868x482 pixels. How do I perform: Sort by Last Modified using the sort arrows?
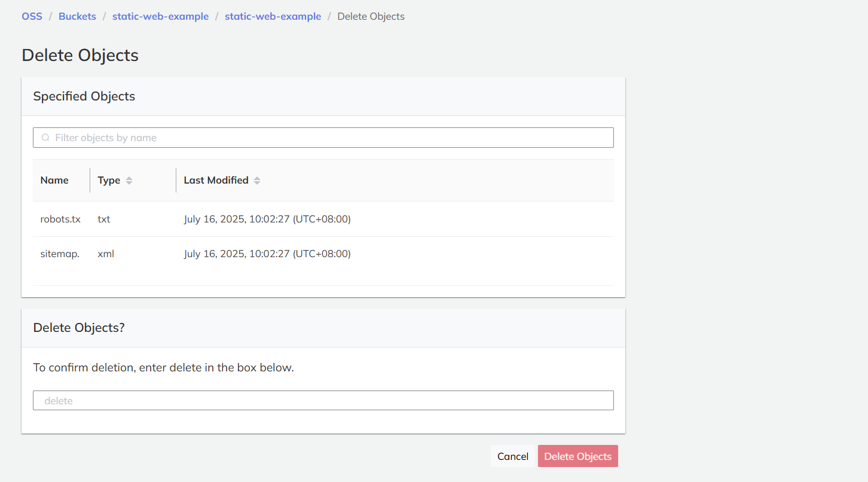click(257, 181)
